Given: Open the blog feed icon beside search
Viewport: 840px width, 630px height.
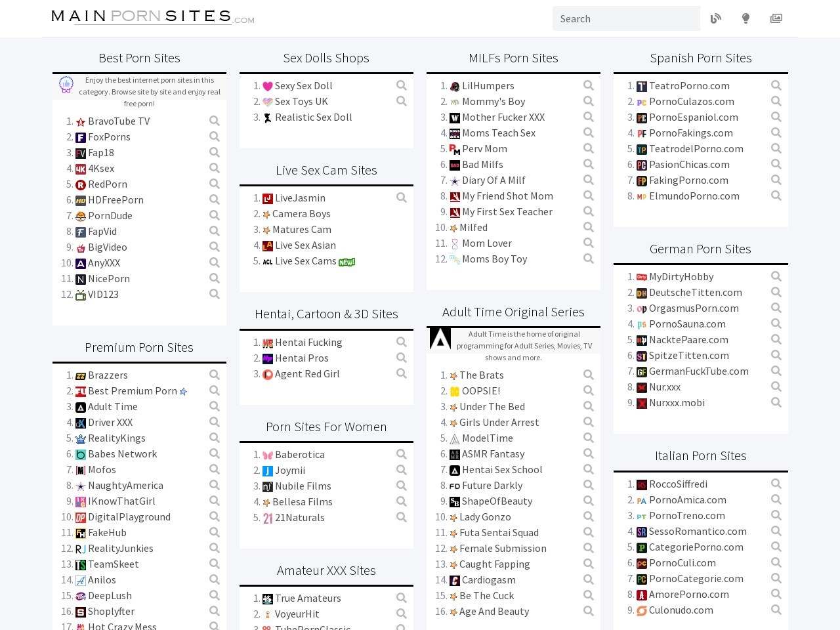Looking at the screenshot, I should (716, 18).
